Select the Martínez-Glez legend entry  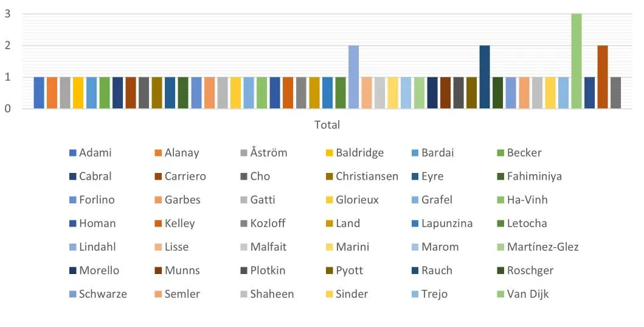coord(538,247)
